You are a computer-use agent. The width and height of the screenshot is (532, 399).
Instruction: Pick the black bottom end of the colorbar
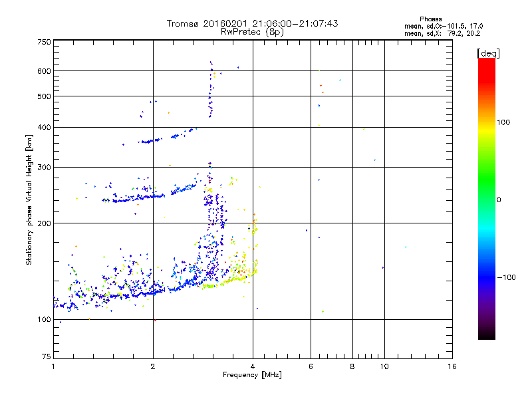pyautogui.click(x=487, y=334)
